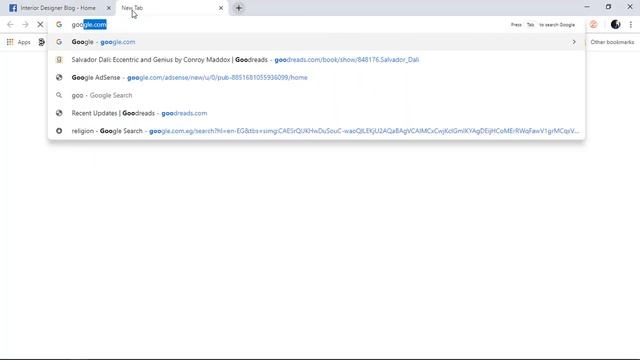Click the red extension icon in toolbar
This screenshot has height=360, width=640.
click(593, 24)
